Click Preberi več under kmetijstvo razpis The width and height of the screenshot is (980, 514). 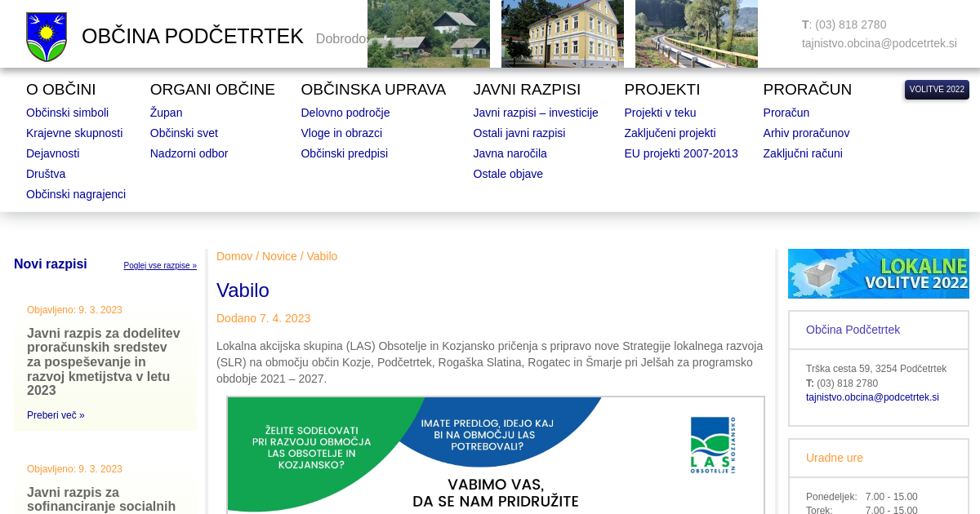(56, 415)
